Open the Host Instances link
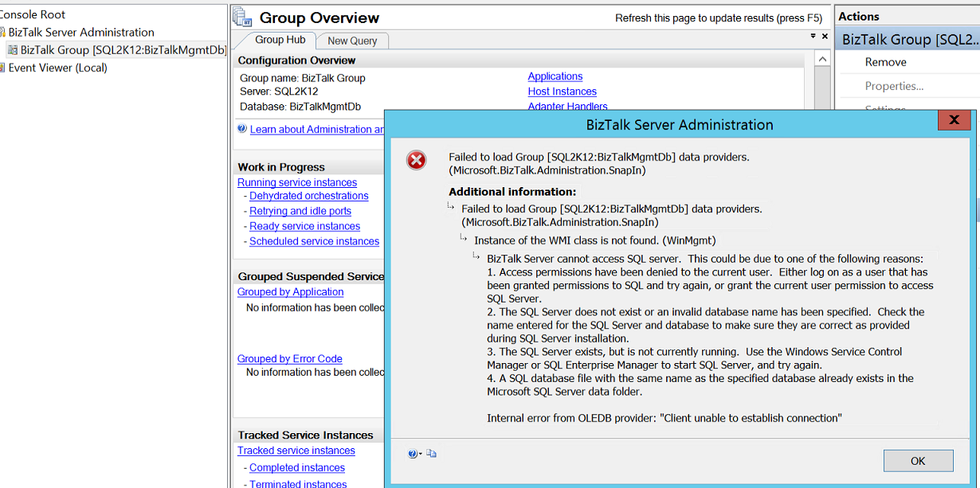 563,92
